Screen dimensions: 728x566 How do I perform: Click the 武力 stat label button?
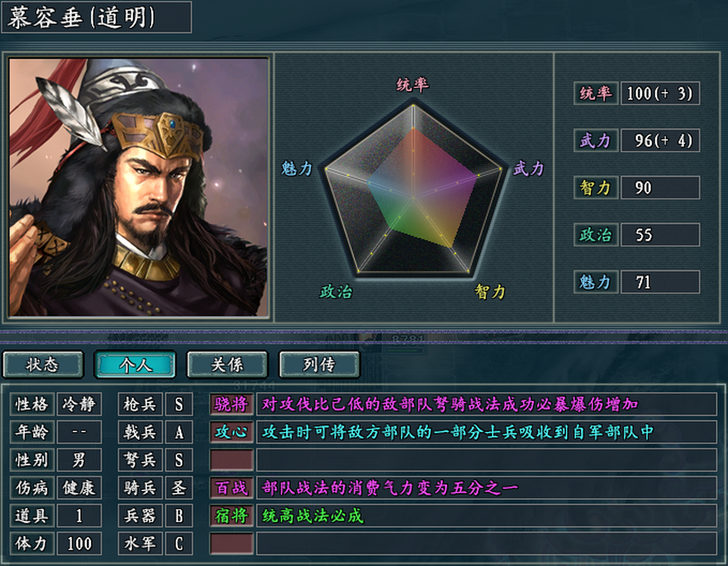point(595,141)
